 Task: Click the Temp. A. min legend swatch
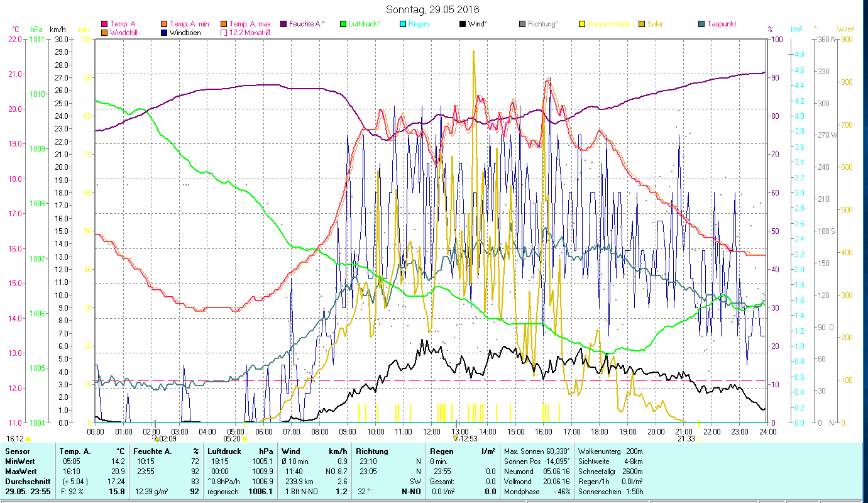pyautogui.click(x=165, y=24)
